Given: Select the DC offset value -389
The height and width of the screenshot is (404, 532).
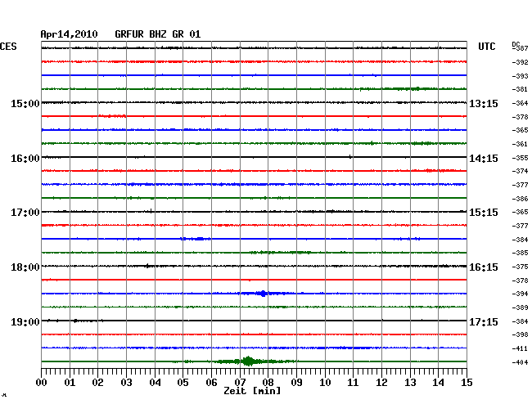Looking at the screenshot, I should 520,307.
